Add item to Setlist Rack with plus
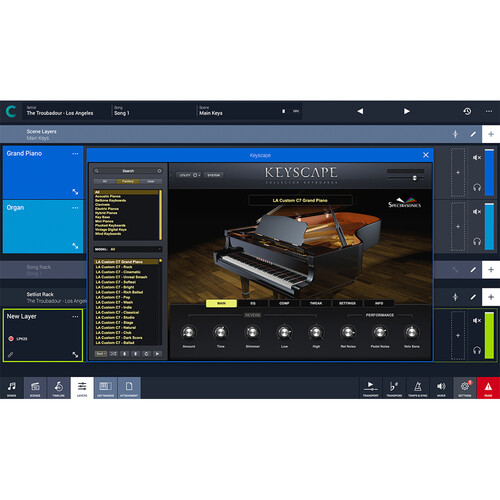 pos(491,297)
